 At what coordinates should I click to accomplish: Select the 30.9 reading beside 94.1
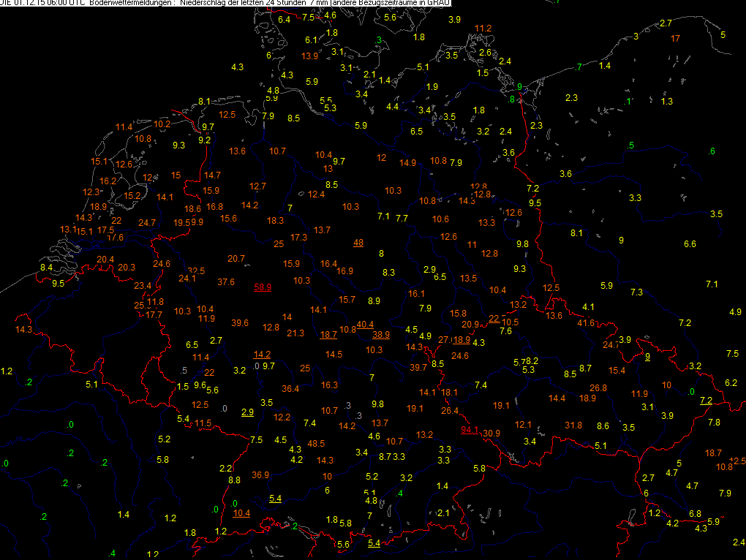491,434
